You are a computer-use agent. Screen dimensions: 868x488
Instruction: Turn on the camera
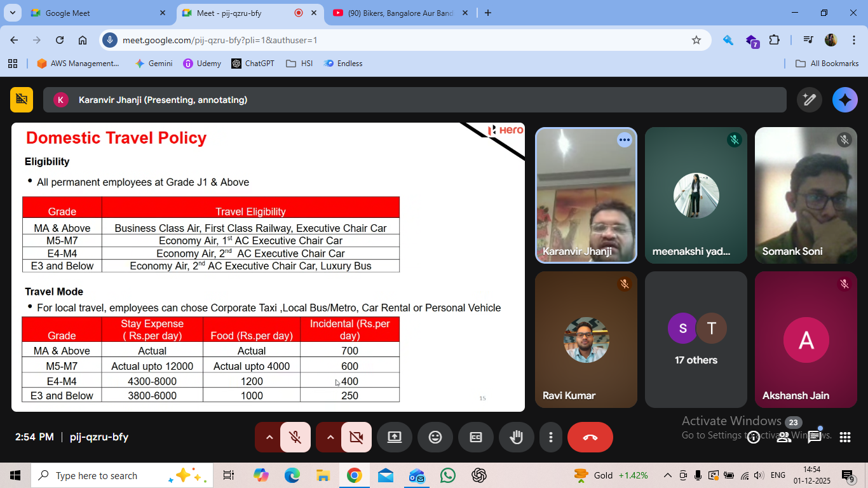[x=356, y=437]
